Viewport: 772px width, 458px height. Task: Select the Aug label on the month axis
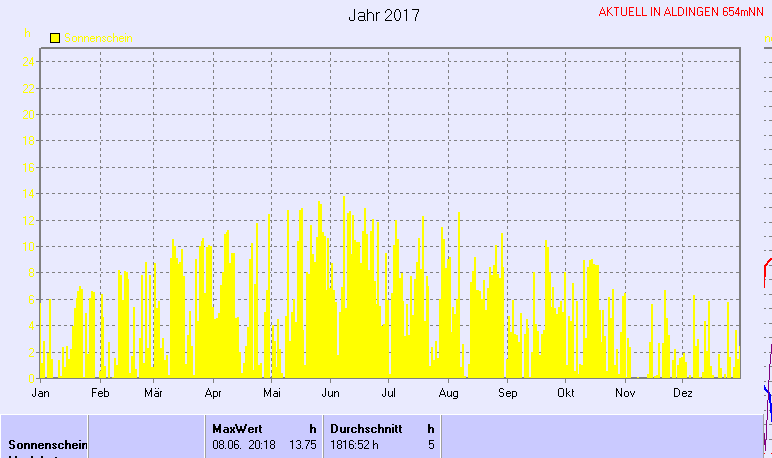448,394
